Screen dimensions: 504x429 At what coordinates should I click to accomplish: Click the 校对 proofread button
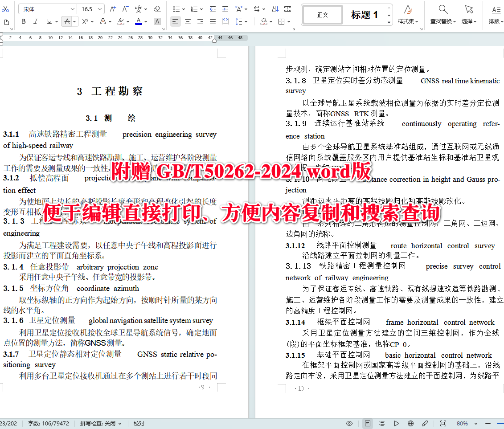pyautogui.click(x=138, y=423)
